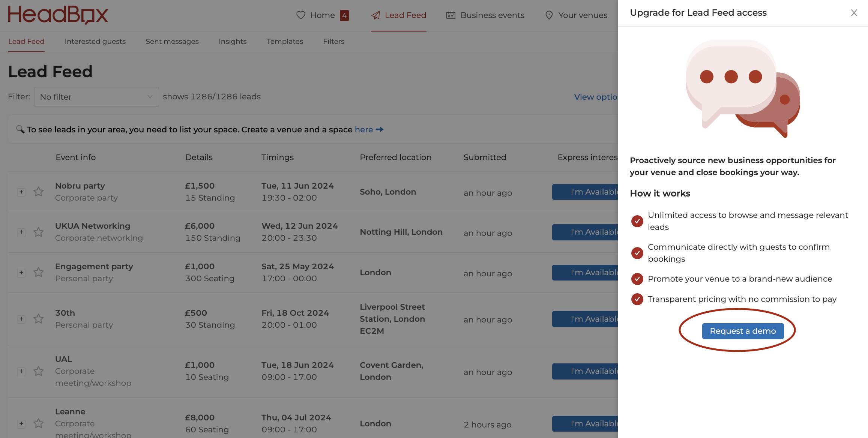Screen dimensions: 868x438
Task: Open Lead Feed in top navigation
Action: (x=398, y=15)
